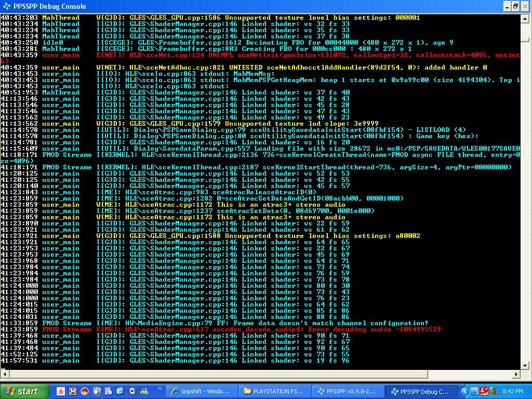Click the PPSSPP Debug Console title bar icon
Image resolution: width=532 pixels, height=399 pixels.
pyautogui.click(x=7, y=6)
